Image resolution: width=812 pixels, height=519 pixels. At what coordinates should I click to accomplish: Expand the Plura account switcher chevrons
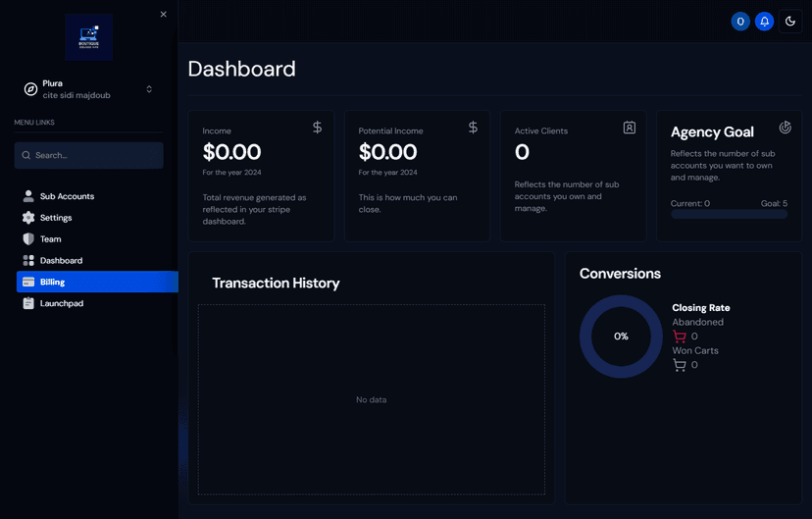coord(149,89)
